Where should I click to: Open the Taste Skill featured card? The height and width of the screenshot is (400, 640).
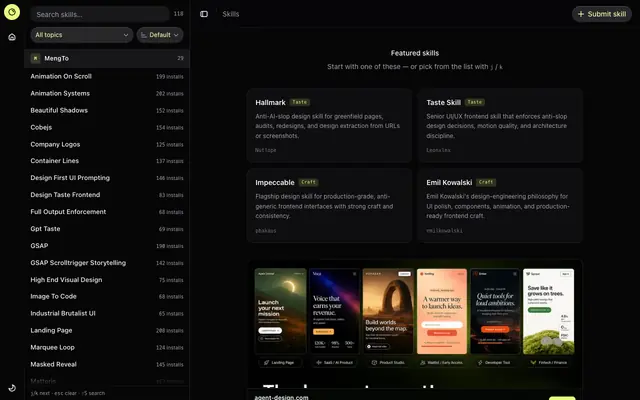tap(500, 125)
